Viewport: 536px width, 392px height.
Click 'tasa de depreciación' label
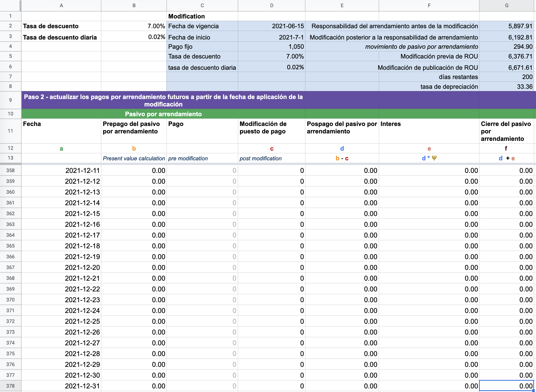[x=449, y=87]
